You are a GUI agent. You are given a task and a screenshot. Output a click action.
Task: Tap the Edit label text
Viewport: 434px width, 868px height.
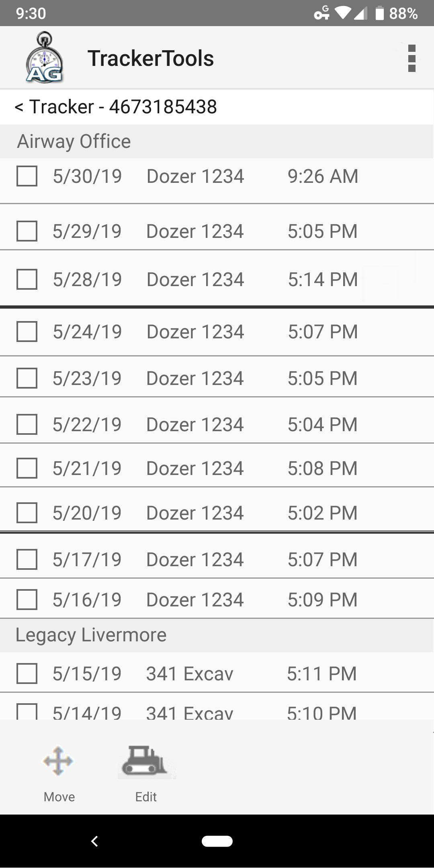(146, 797)
